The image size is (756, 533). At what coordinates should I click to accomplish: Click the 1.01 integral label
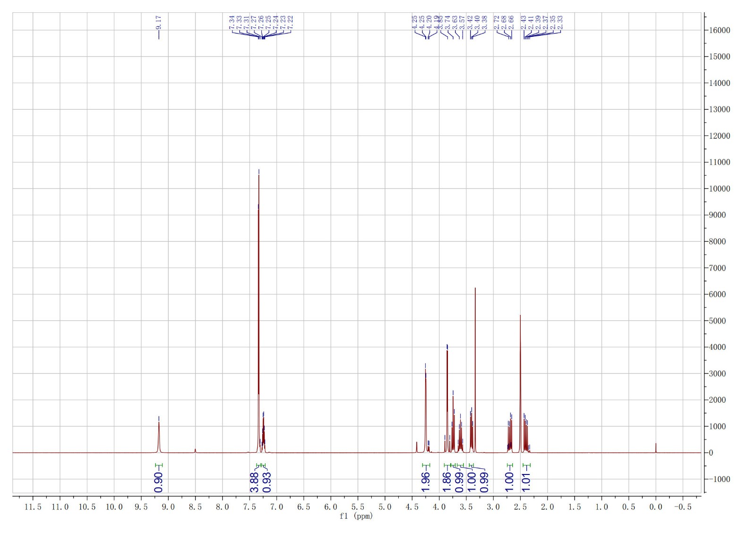click(x=526, y=482)
